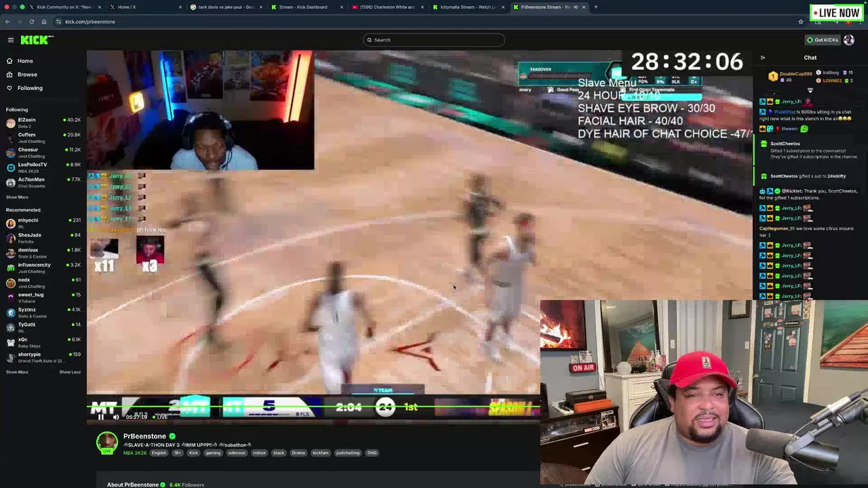This screenshot has height=488, width=868.
Task: Open Syztmz recommended channel
Action: coord(43,312)
